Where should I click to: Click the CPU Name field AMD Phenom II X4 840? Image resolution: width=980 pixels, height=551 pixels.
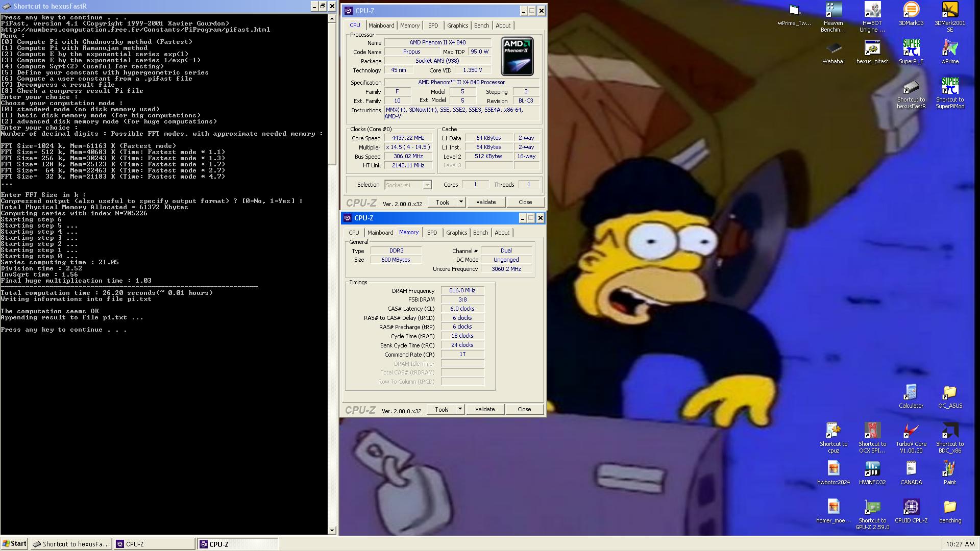[x=437, y=42]
